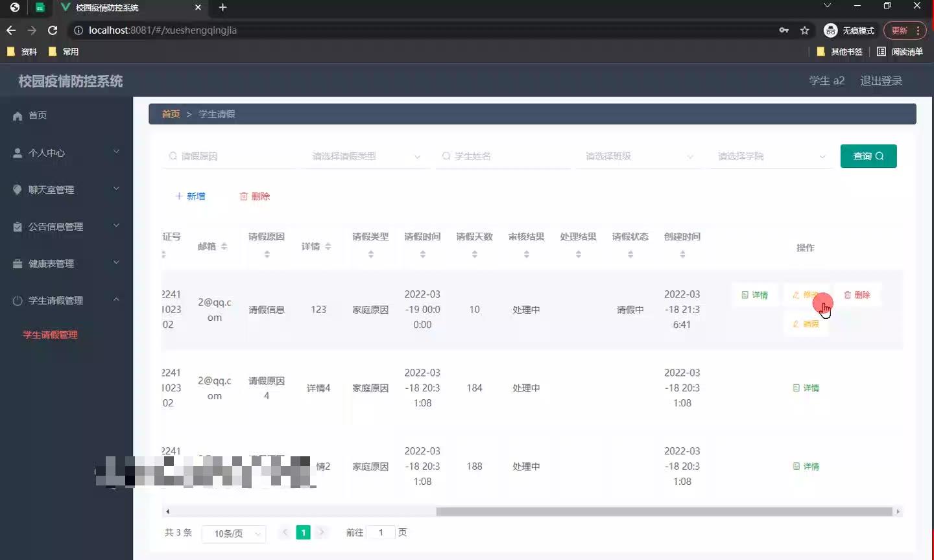Click the password key icon in address bar
Screen dimensions: 934x560
[x=784, y=30]
